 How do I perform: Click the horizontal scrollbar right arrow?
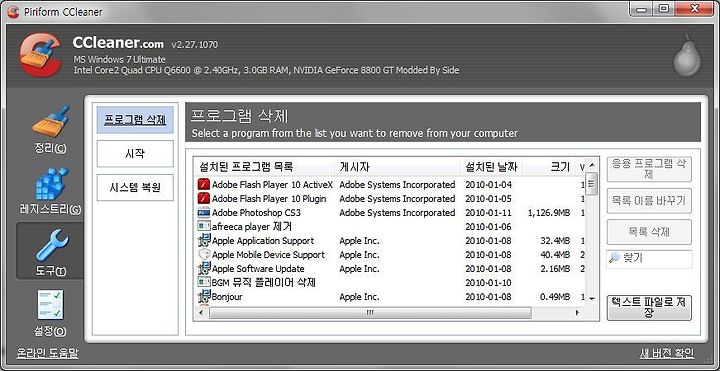(x=577, y=313)
